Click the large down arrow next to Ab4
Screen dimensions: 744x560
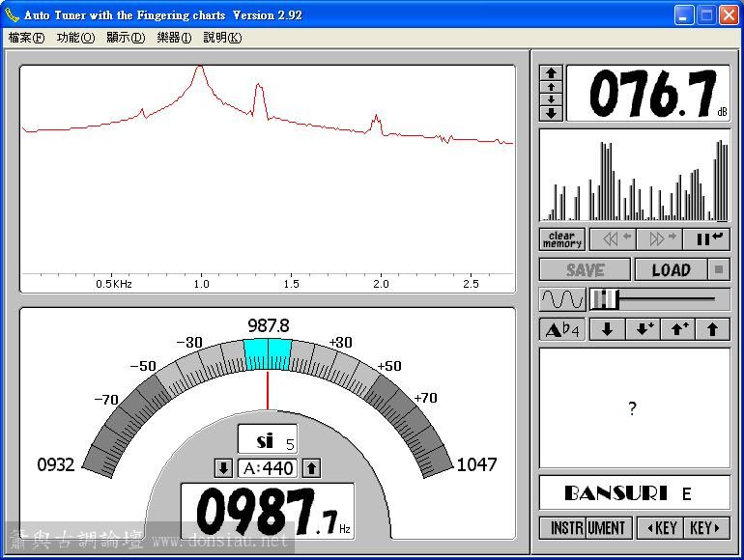(607, 329)
